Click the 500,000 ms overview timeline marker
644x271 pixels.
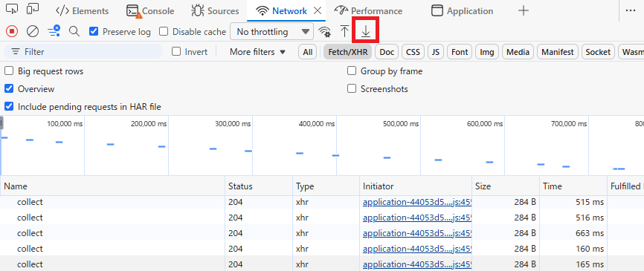400,123
